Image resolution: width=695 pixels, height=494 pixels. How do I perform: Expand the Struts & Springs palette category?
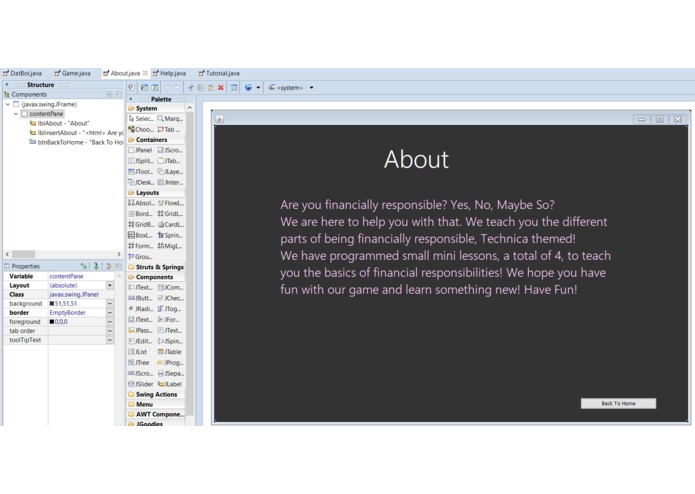click(156, 267)
